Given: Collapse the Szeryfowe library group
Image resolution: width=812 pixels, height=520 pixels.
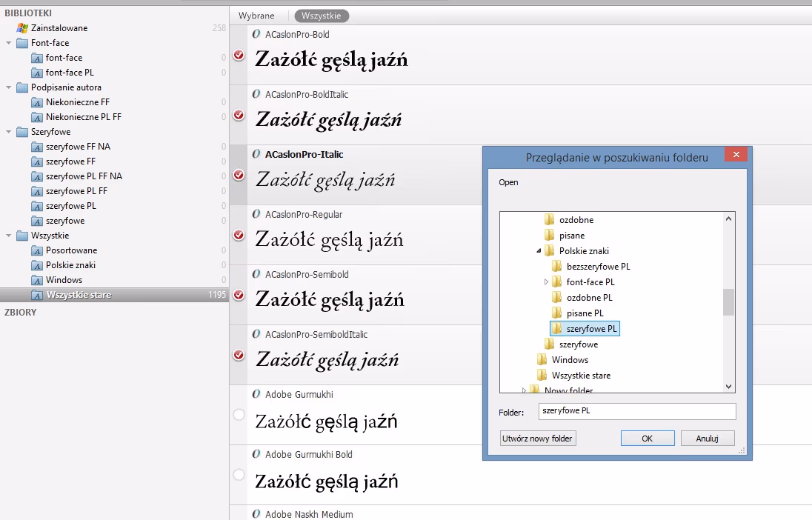Looking at the screenshot, I should coord(8,132).
